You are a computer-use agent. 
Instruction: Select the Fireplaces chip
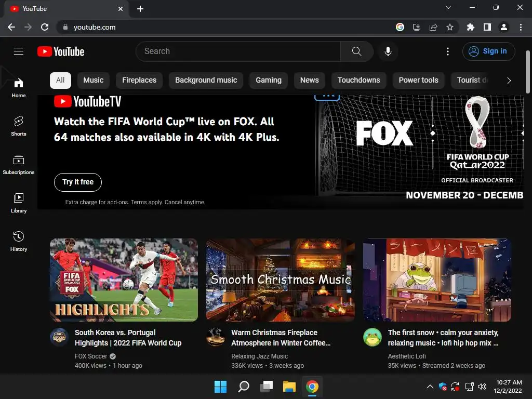point(139,81)
